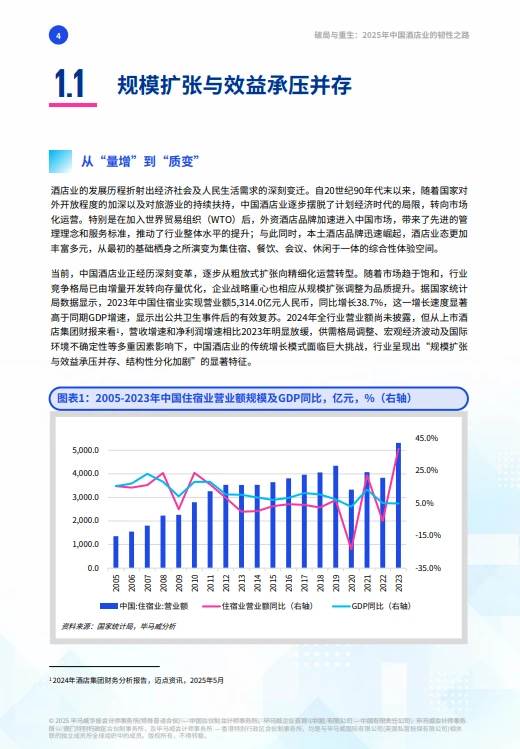This screenshot has width=520, height=749.
Task: Click the 2005 bar in the chart
Action: pyautogui.click(x=116, y=552)
